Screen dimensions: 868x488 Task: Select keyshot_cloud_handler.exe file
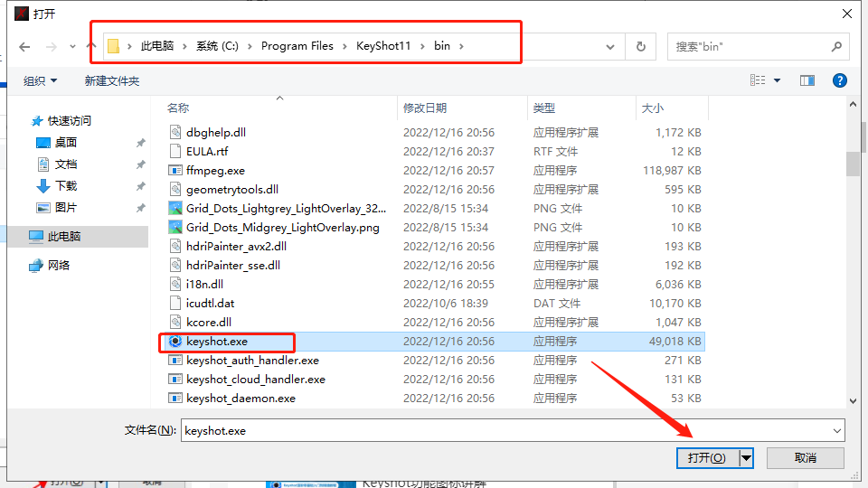click(x=256, y=379)
